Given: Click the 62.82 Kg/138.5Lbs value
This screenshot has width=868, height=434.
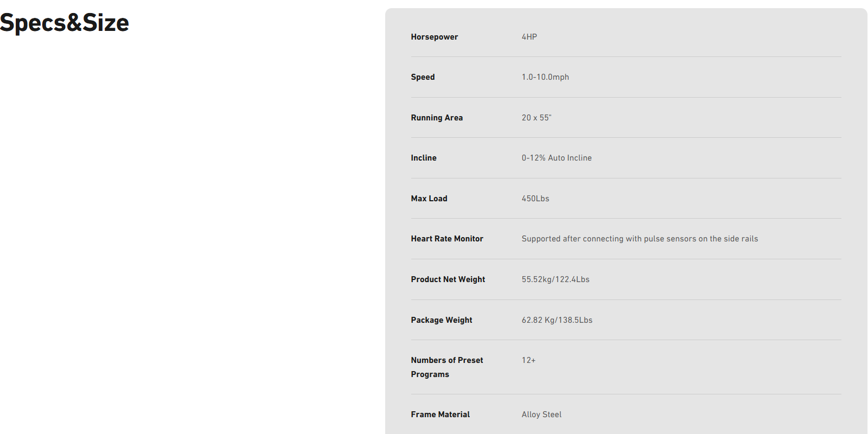Looking at the screenshot, I should pyautogui.click(x=557, y=320).
